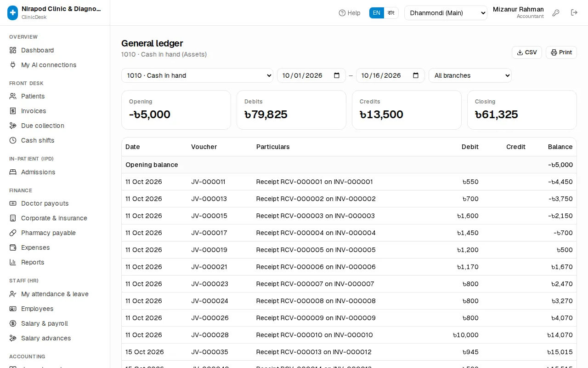Click the end date field 10/16/2026
This screenshot has width=588, height=368.
(390, 75)
